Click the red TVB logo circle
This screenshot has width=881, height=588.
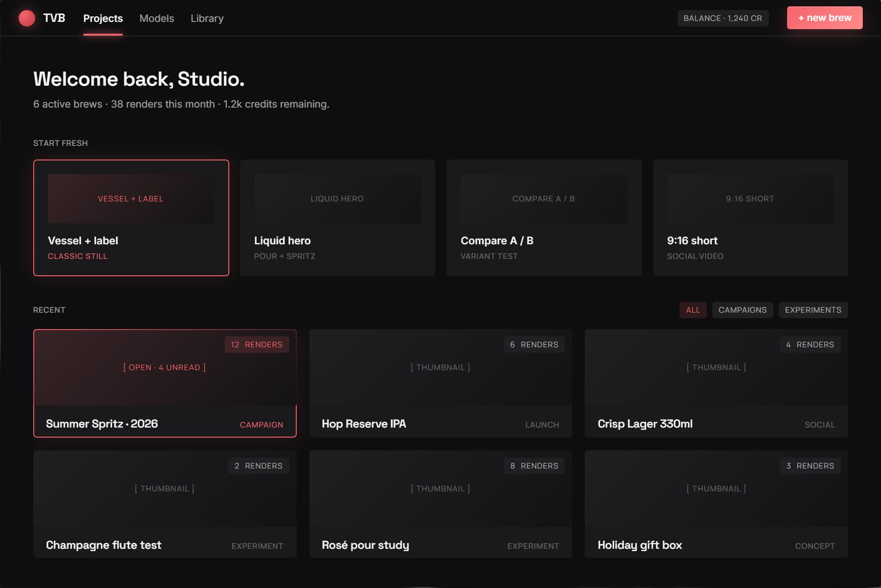[27, 18]
